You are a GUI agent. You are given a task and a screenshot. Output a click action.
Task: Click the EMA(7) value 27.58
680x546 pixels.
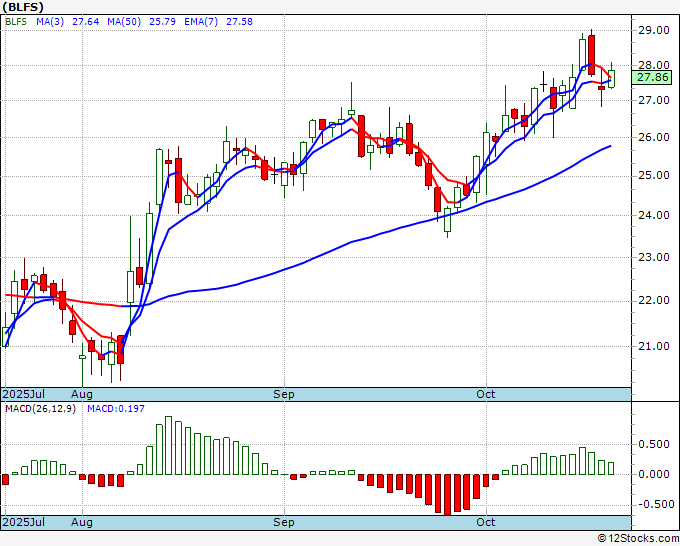239,22
